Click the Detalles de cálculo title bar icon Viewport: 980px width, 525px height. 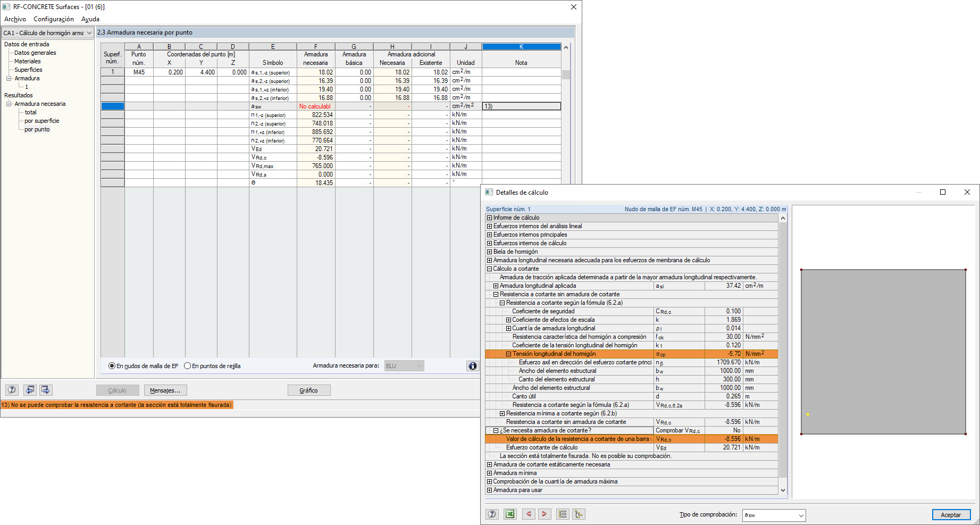click(489, 192)
